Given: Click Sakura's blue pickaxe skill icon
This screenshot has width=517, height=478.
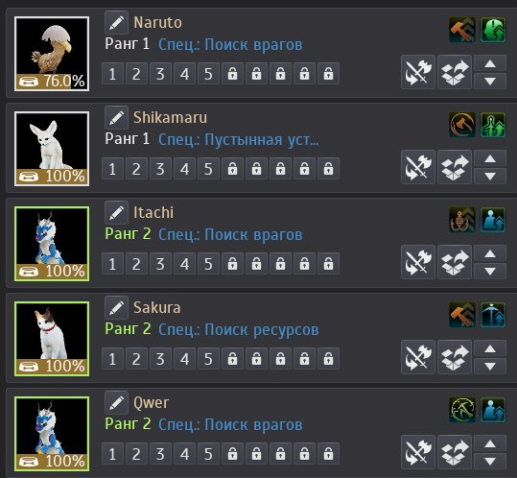Looking at the screenshot, I should pos(493,315).
